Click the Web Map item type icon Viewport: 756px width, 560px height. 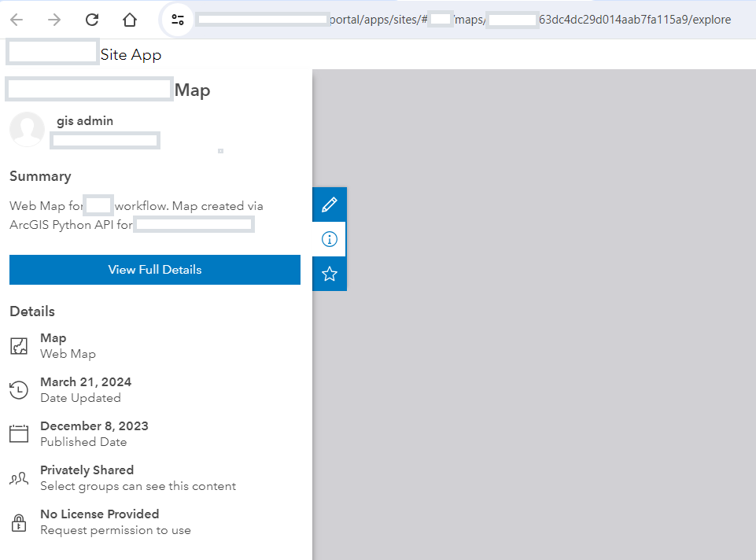pos(19,344)
